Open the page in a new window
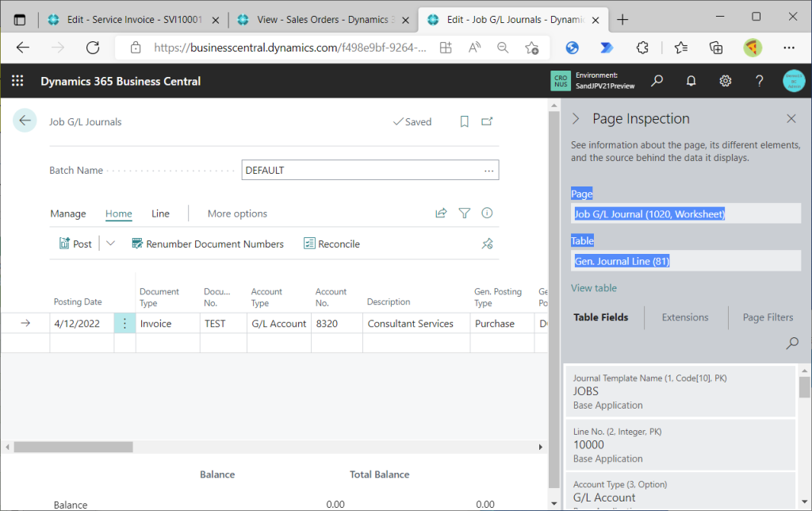 tap(487, 121)
